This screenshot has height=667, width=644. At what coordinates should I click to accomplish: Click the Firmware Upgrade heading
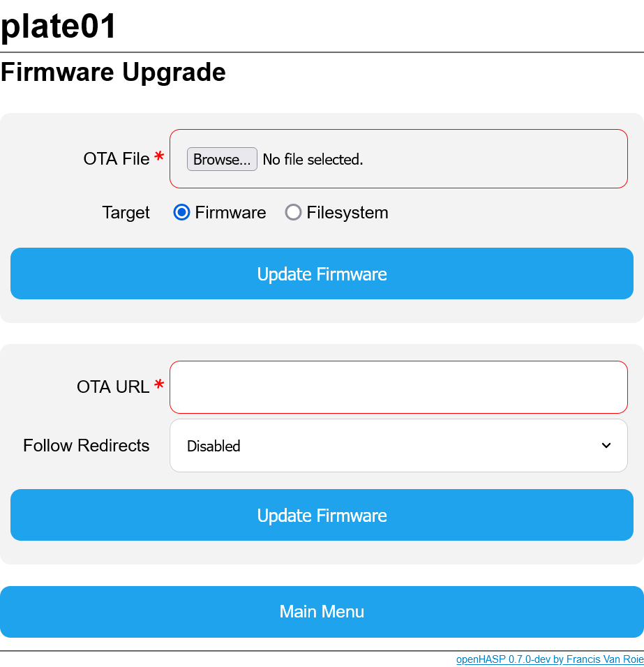(x=113, y=72)
